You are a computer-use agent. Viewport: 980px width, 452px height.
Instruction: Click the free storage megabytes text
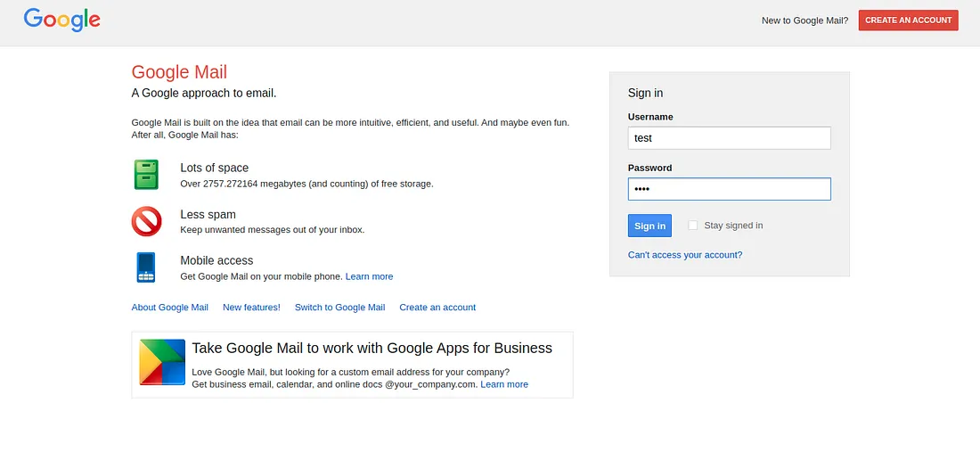tap(306, 184)
